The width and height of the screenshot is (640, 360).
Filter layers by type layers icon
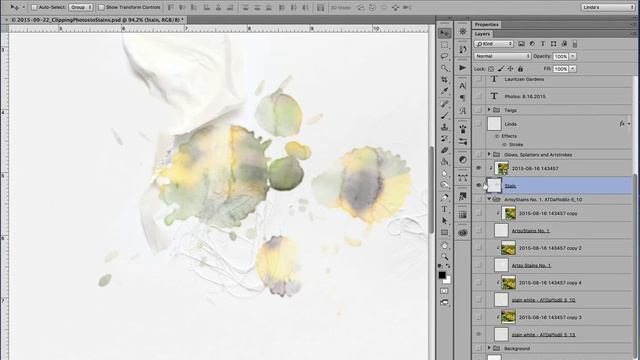coord(542,44)
